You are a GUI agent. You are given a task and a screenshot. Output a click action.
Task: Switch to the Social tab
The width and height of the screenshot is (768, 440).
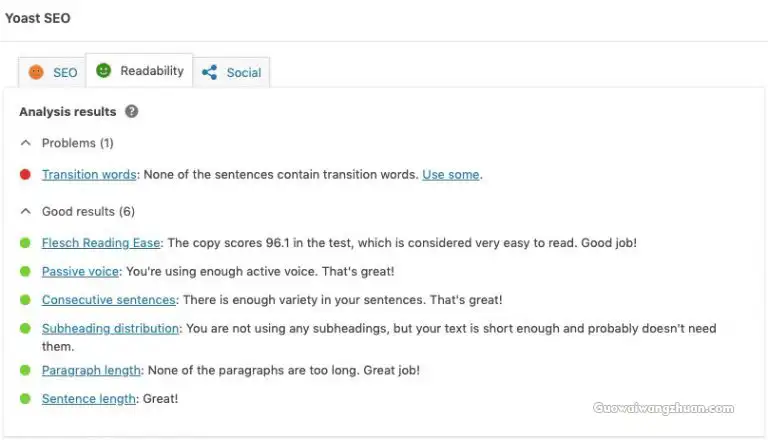pos(231,73)
